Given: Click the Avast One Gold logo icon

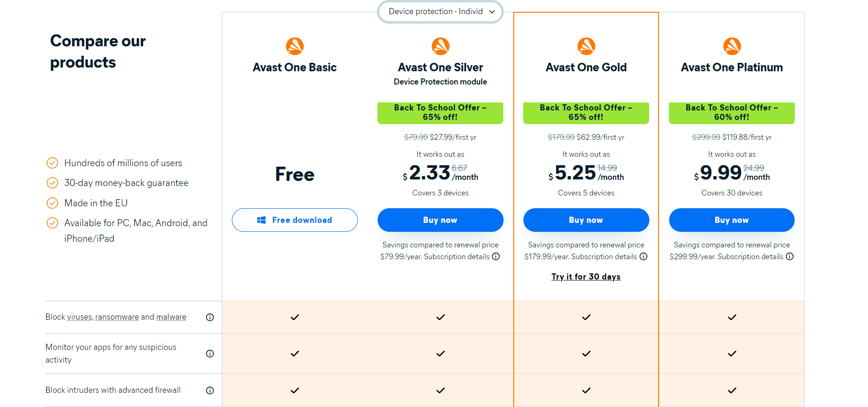Looking at the screenshot, I should [586, 46].
